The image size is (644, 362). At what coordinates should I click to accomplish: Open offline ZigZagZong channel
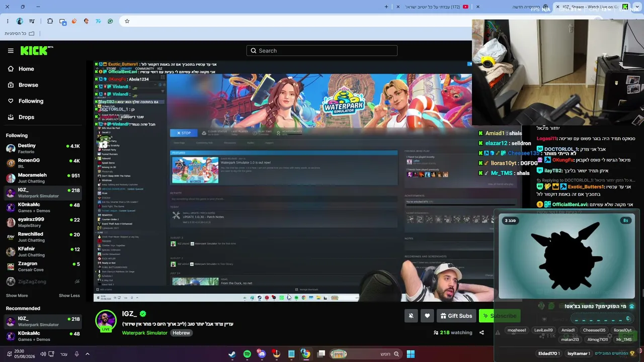tap(43, 282)
